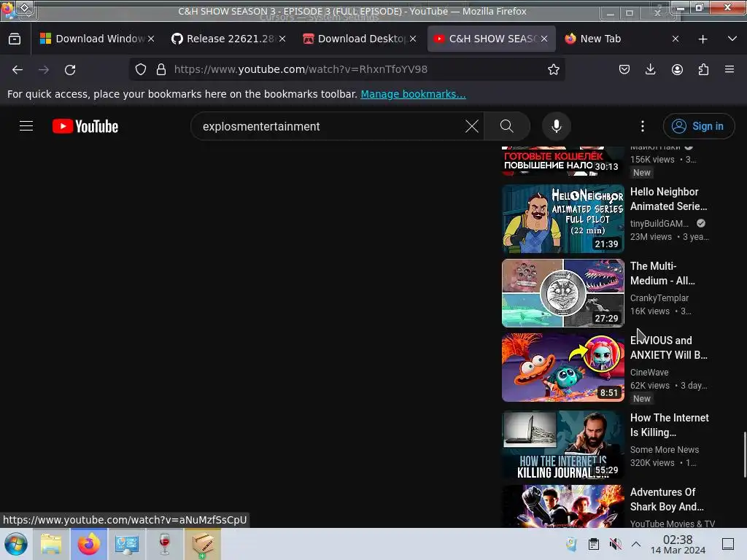
Task: Visit the tinyBuildGAMES channel name
Action: tap(659, 223)
